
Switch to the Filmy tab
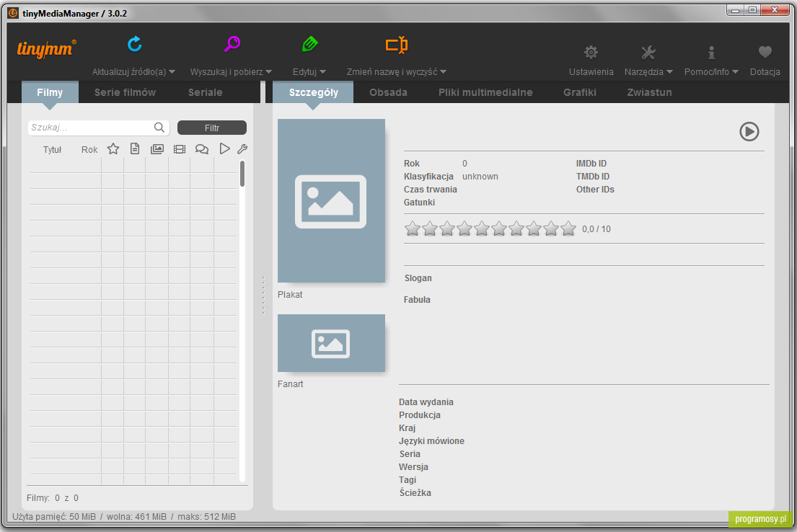[x=50, y=92]
